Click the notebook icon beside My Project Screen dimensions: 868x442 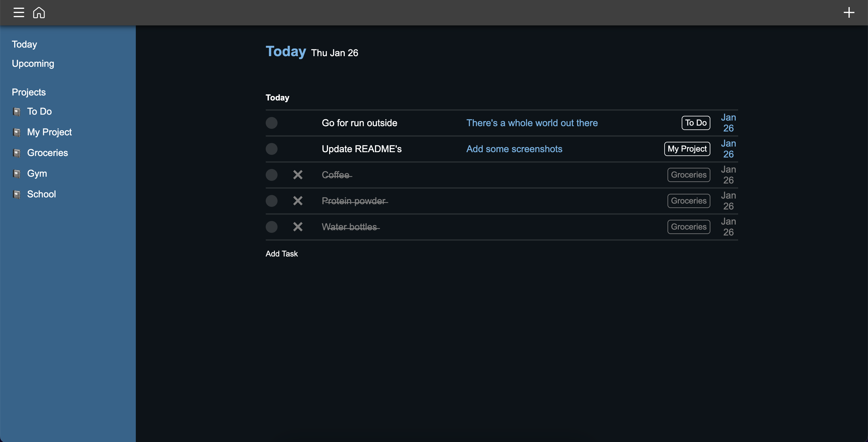point(17,132)
